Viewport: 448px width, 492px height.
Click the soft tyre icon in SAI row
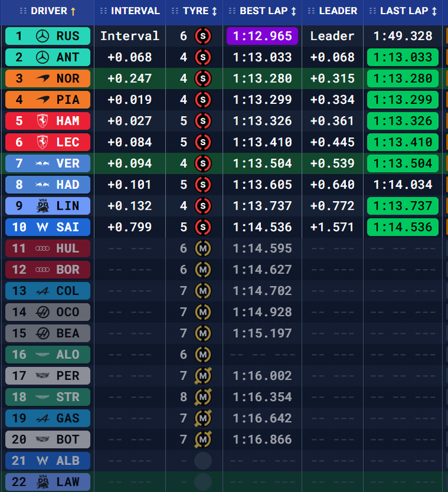203,227
